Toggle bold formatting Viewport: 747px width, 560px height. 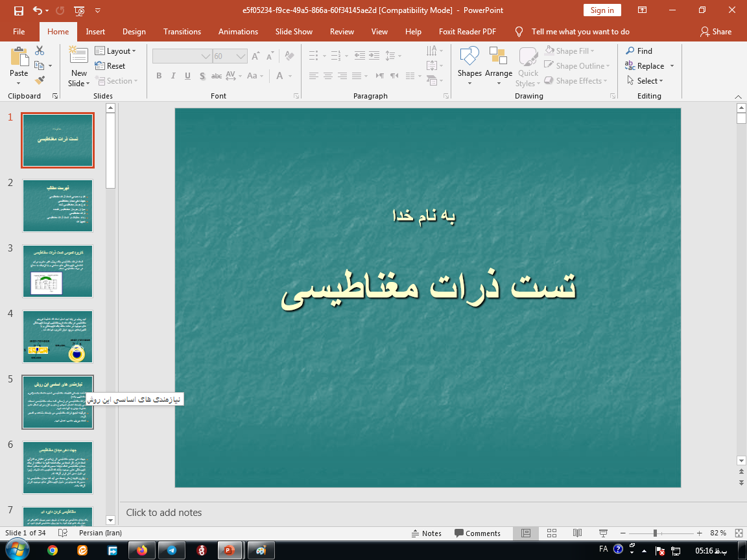[158, 76]
